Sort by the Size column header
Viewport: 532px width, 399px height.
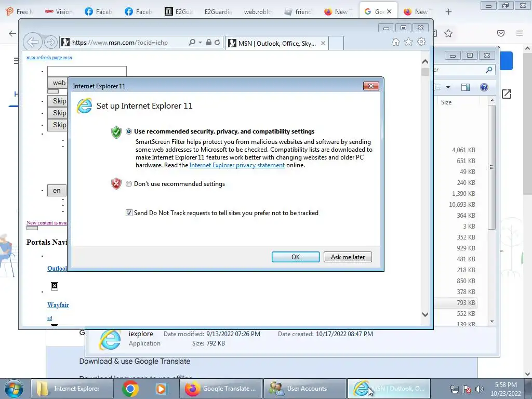[446, 102]
